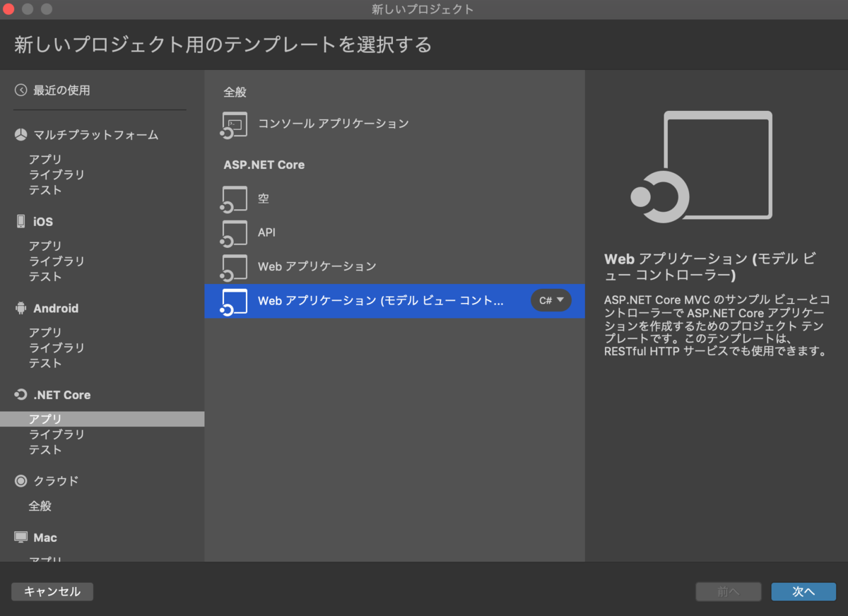
Task: Select the API template icon
Action: tap(234, 233)
